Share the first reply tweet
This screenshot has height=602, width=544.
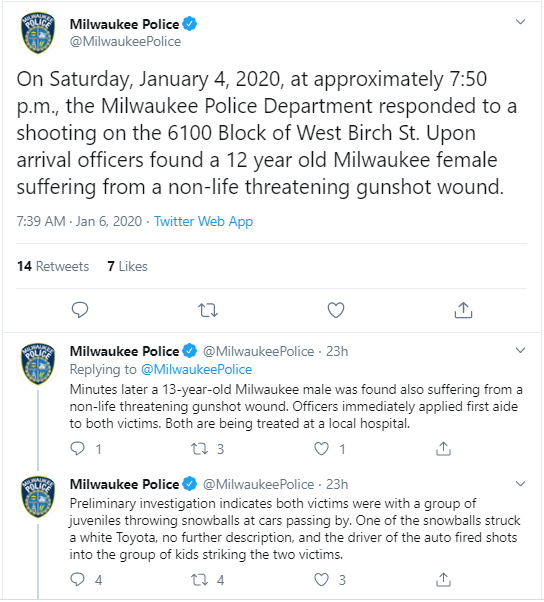pos(443,448)
